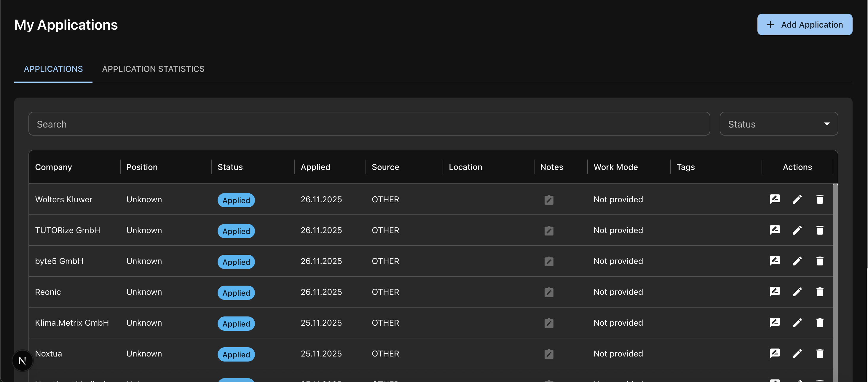Open the notes editor for Reonic
The width and height of the screenshot is (868, 382).
point(549,292)
